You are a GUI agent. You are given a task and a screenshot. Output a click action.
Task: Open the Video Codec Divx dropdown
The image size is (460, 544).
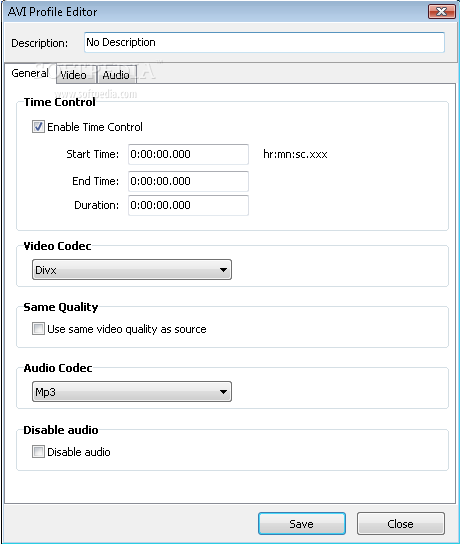click(x=132, y=270)
